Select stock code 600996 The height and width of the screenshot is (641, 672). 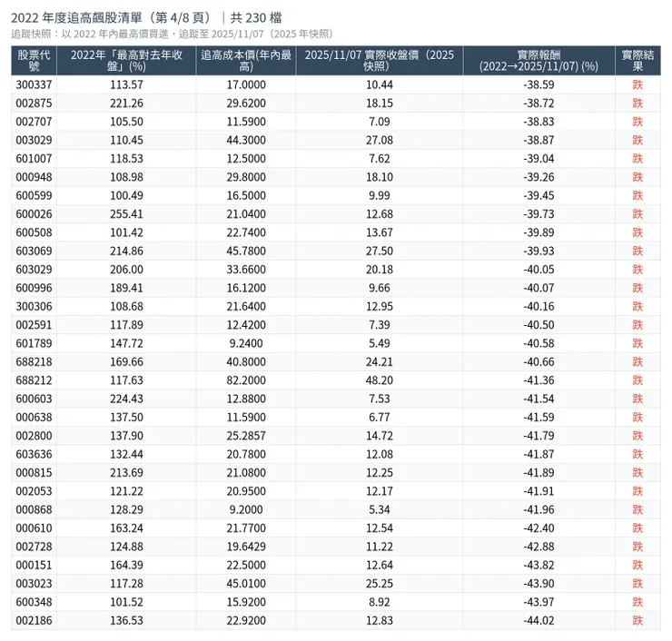tap(34, 288)
